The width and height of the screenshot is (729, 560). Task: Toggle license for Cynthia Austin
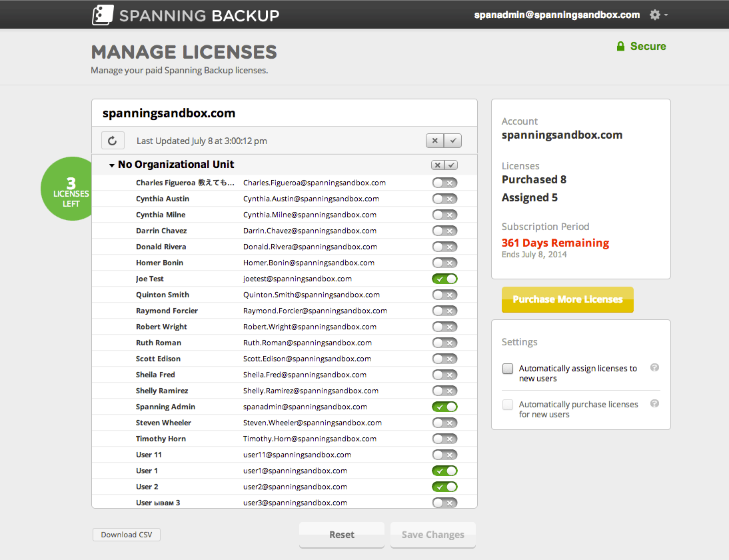[444, 199]
